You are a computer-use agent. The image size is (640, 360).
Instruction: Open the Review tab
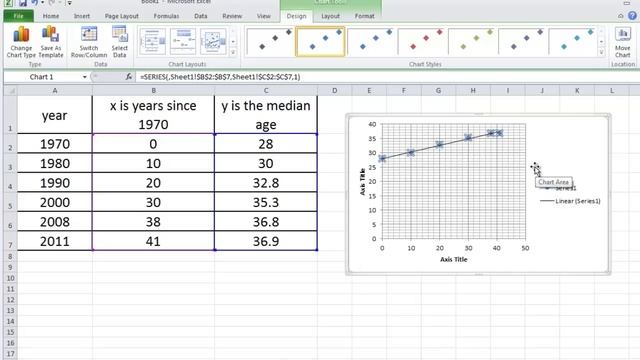tap(232, 16)
